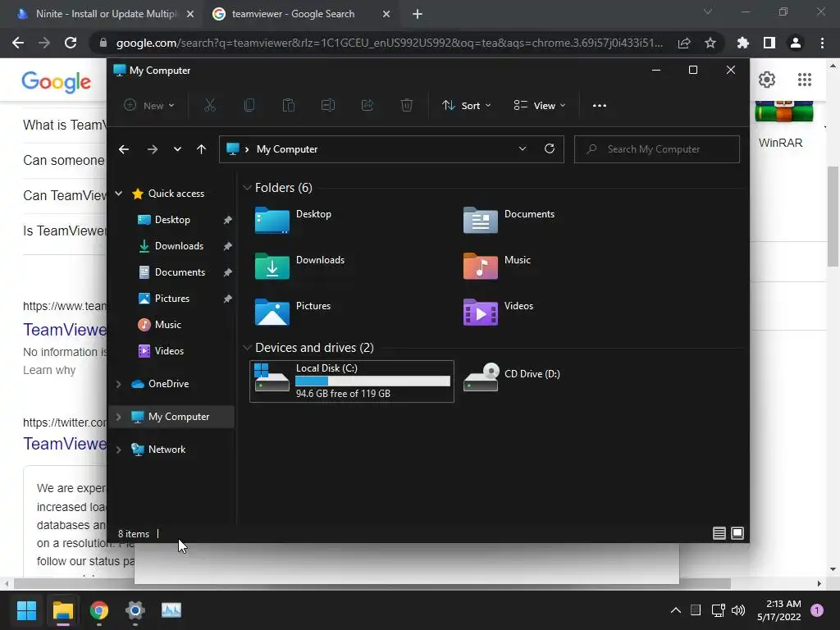Collapse the Quick access tree node

[x=119, y=194]
